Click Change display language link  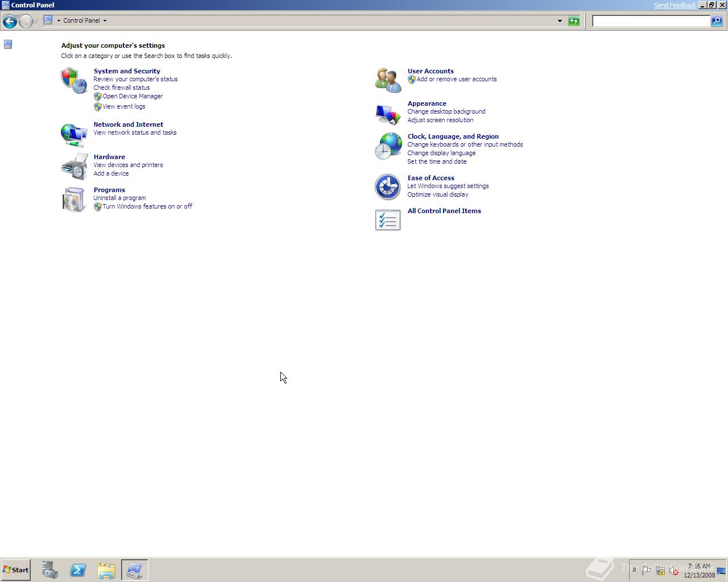441,153
